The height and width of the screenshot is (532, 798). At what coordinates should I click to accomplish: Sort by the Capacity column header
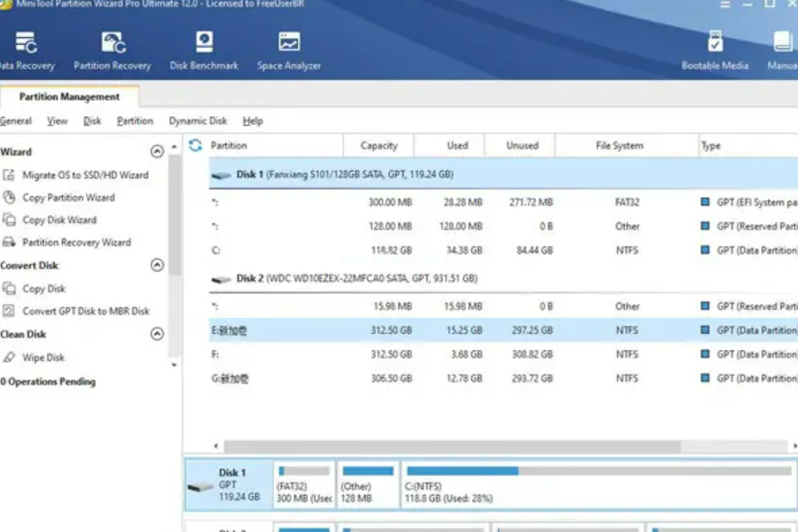(x=378, y=145)
